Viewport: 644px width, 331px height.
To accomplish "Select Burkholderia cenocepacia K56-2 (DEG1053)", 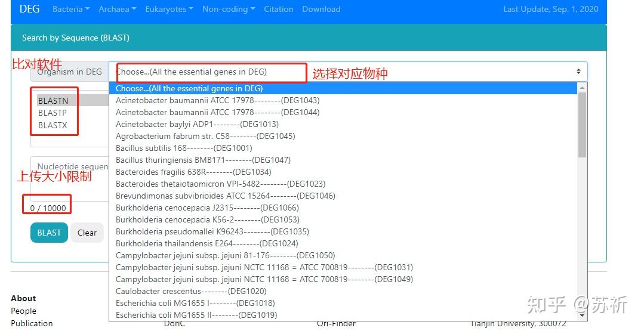I will [x=343, y=219].
